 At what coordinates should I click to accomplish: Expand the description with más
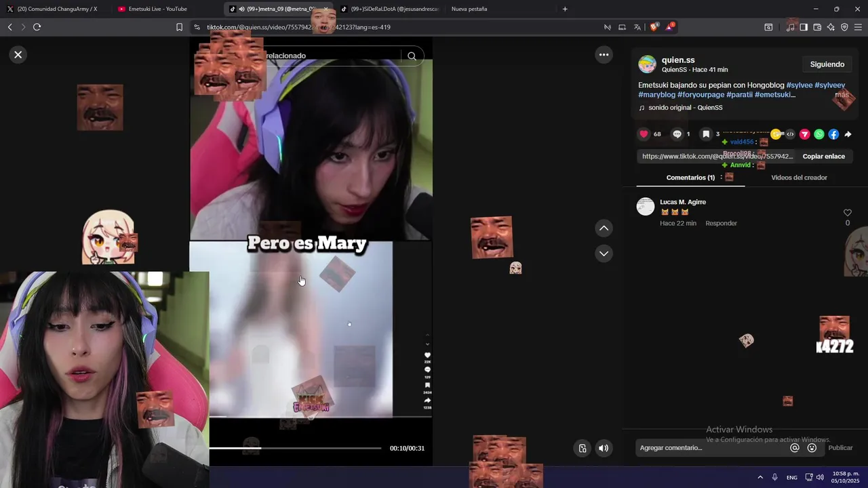click(842, 95)
